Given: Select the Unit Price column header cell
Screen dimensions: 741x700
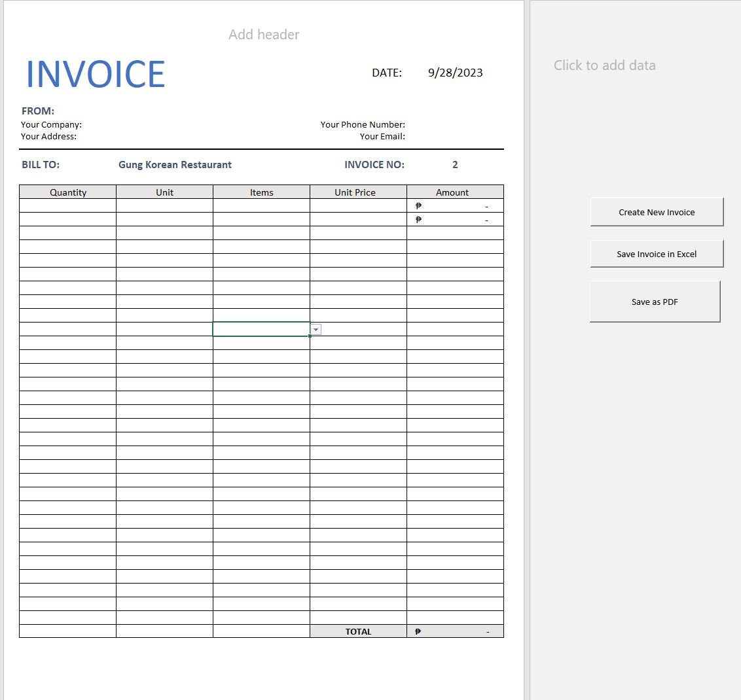Looking at the screenshot, I should click(358, 192).
